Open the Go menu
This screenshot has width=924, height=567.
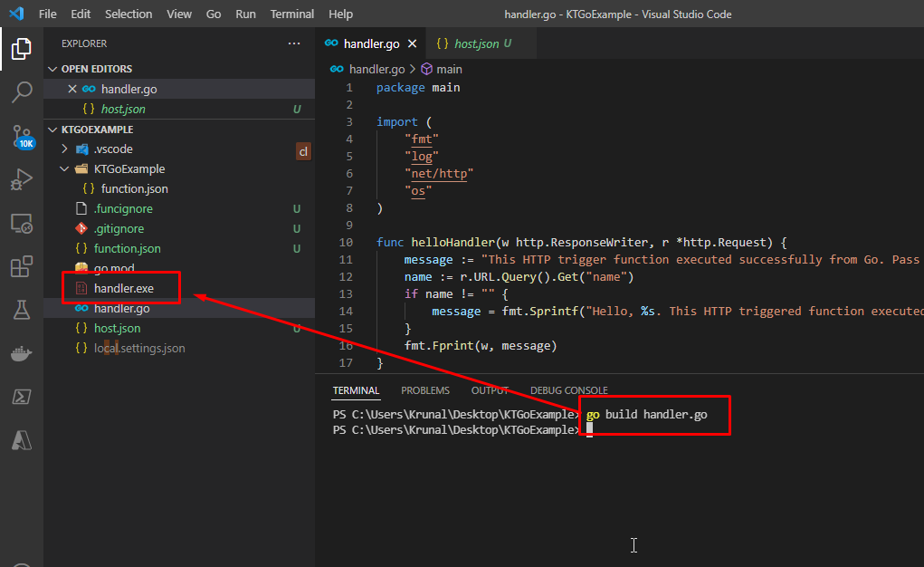(x=214, y=14)
